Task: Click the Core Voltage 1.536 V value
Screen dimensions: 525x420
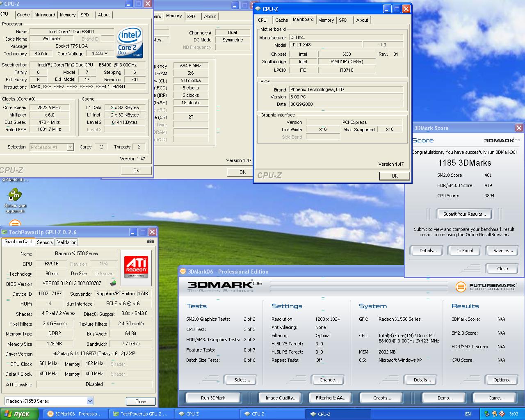Action: (100, 53)
